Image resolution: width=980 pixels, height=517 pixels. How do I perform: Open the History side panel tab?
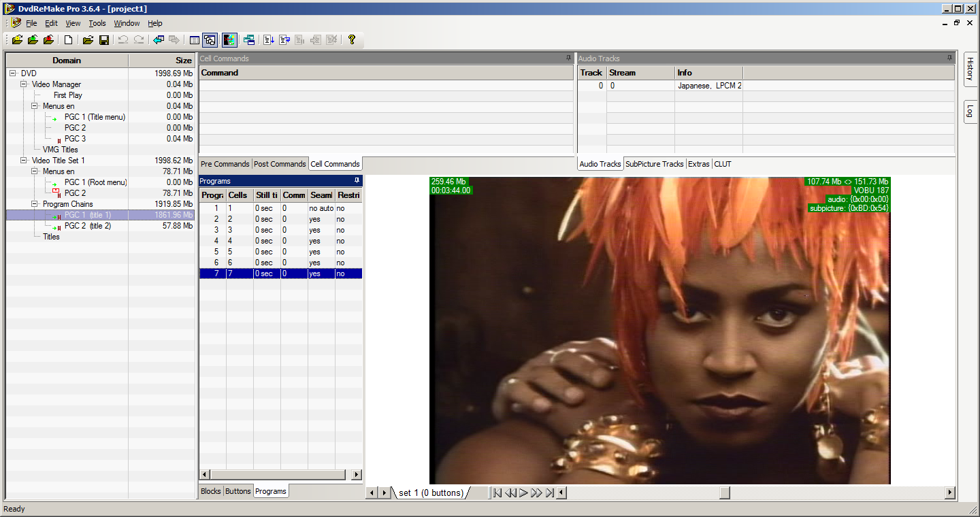(970, 69)
